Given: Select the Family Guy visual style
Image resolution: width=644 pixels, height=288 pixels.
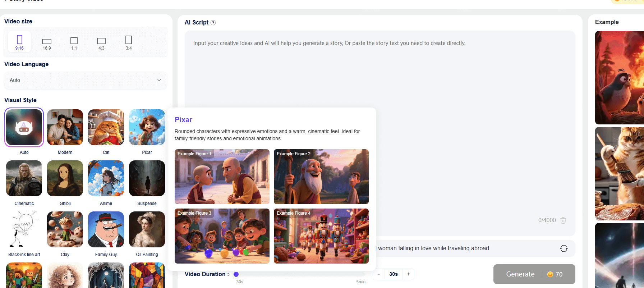Looking at the screenshot, I should click(106, 229).
